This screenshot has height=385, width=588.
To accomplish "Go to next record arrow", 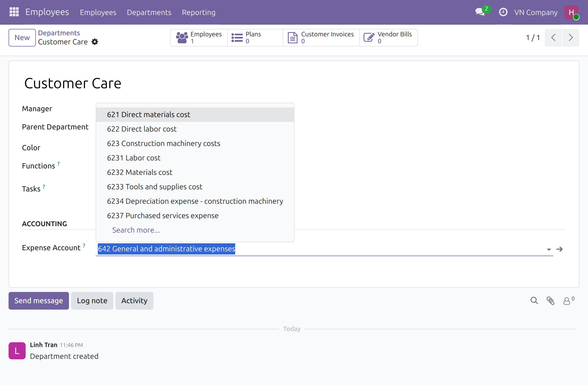I will pyautogui.click(x=571, y=38).
